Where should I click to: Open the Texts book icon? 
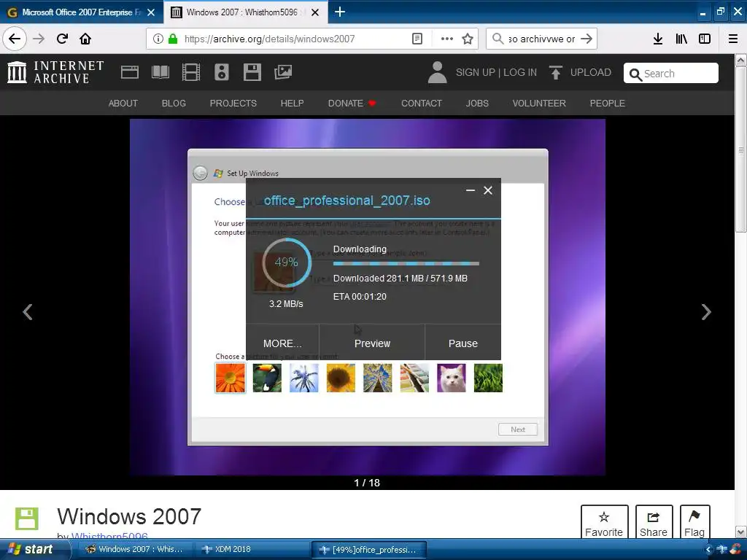(160, 72)
